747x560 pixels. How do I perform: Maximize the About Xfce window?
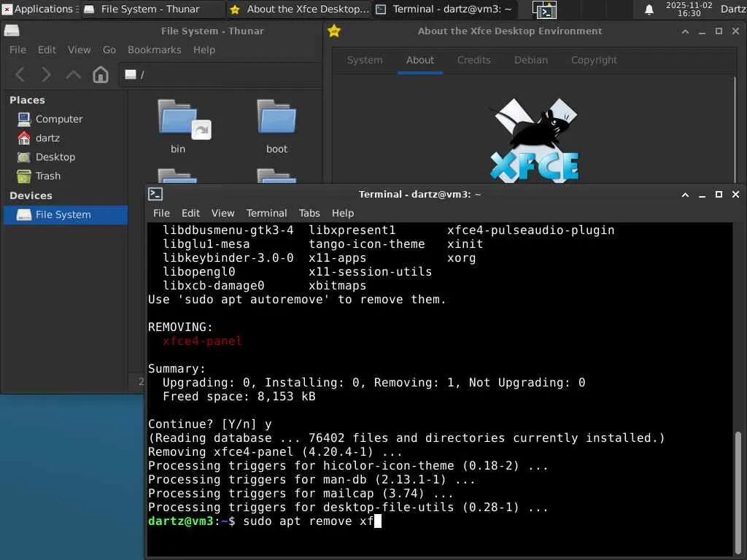(x=719, y=31)
